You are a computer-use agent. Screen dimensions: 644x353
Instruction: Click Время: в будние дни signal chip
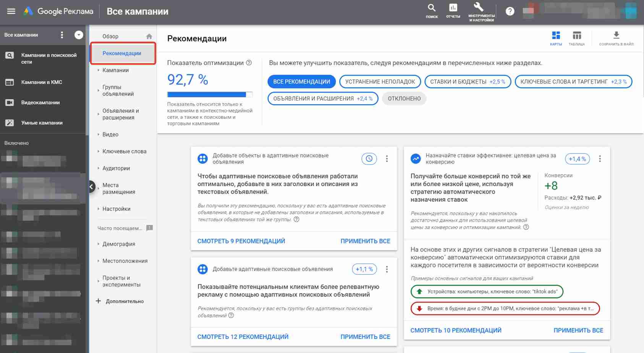[x=505, y=308]
